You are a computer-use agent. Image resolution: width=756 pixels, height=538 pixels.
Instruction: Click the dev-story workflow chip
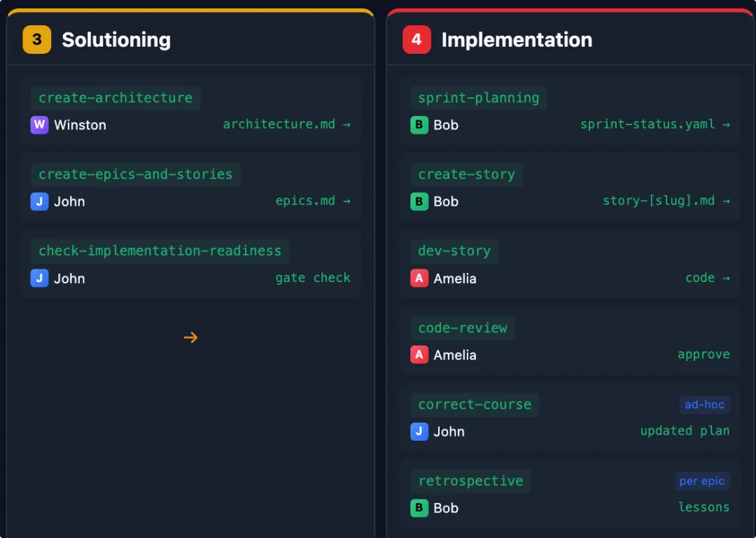[454, 251]
